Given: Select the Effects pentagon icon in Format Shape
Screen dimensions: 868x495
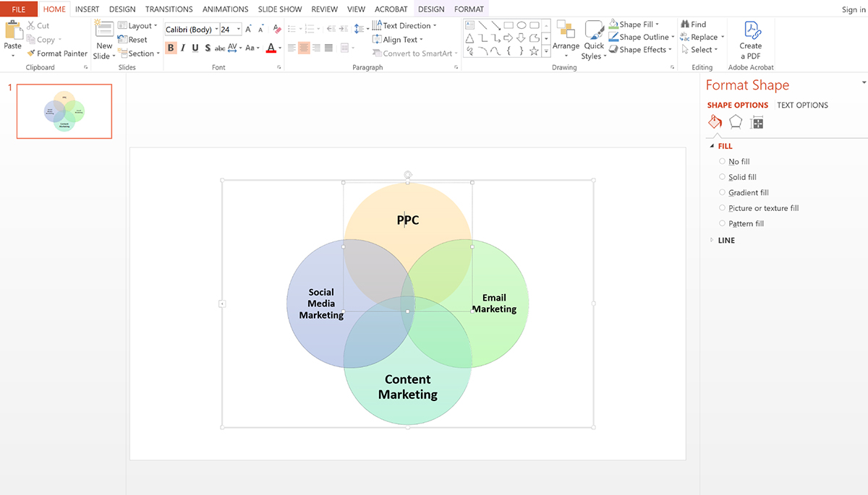Looking at the screenshot, I should click(736, 121).
